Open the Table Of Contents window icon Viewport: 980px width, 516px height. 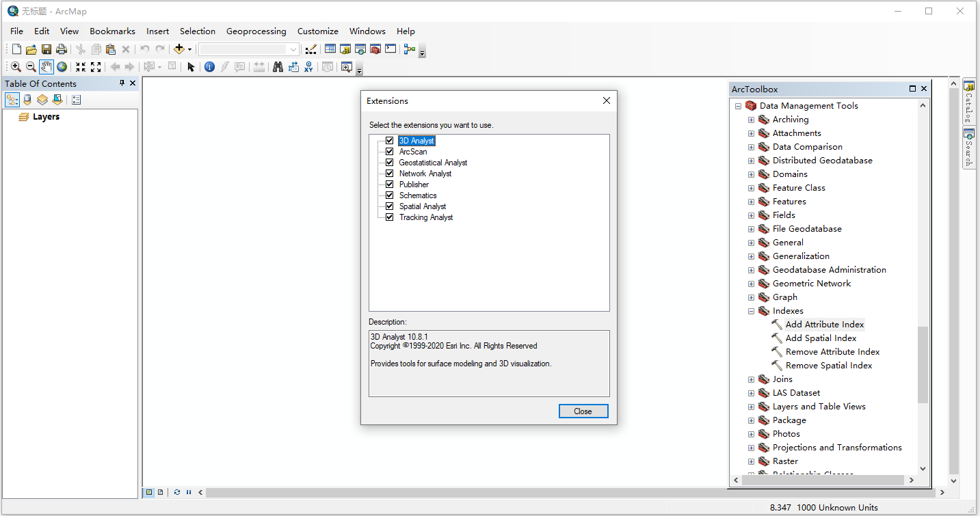click(330, 49)
